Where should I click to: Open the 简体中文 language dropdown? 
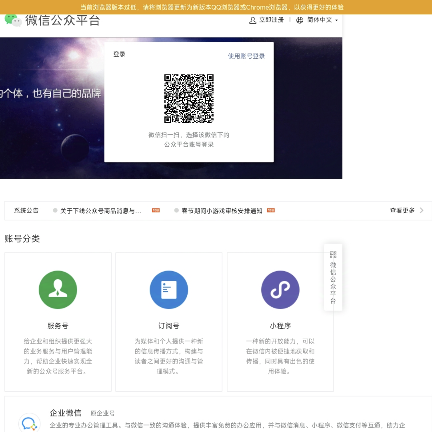(x=322, y=20)
